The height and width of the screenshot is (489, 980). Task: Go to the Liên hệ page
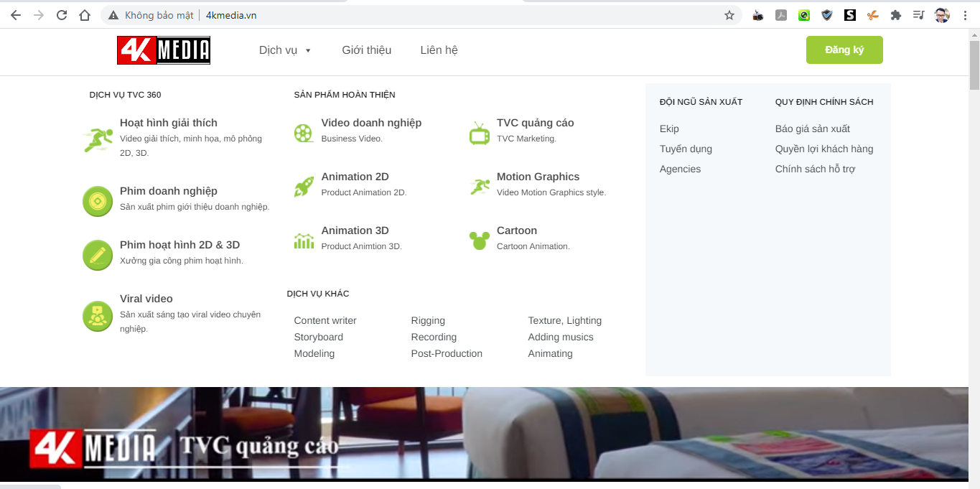[x=439, y=50]
